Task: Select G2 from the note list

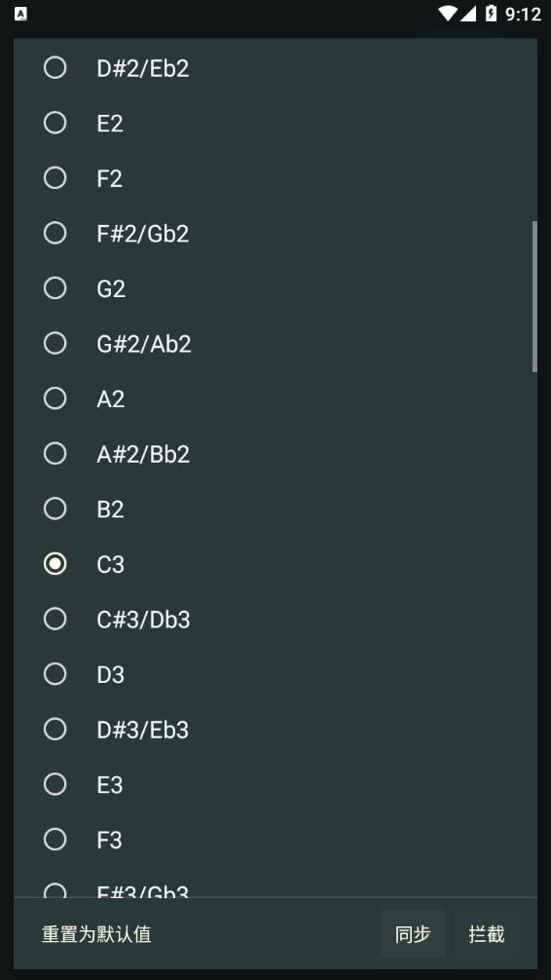Action: point(275,288)
